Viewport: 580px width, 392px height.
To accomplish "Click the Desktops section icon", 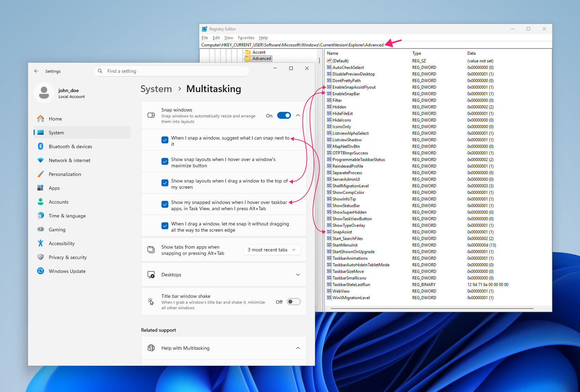I will [151, 275].
